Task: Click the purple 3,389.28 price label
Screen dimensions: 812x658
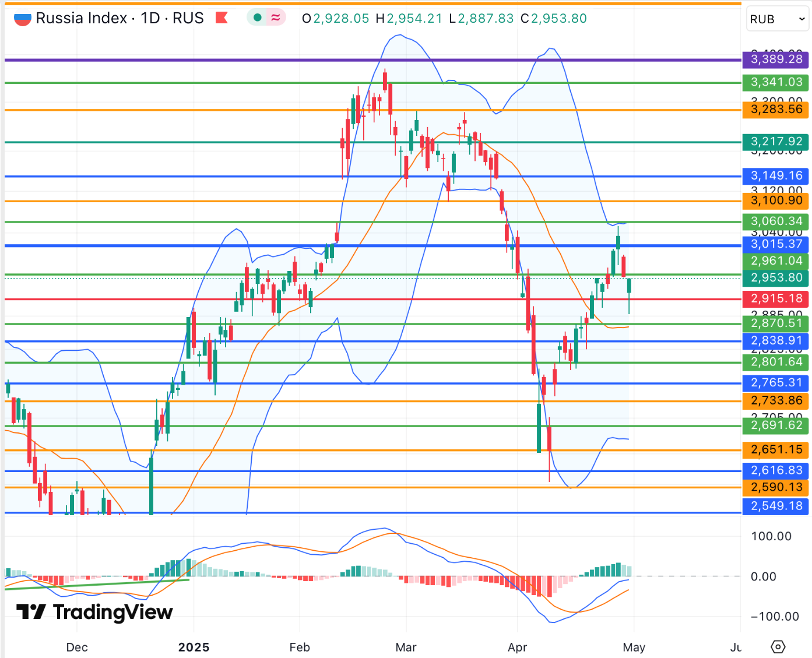Action: click(776, 59)
